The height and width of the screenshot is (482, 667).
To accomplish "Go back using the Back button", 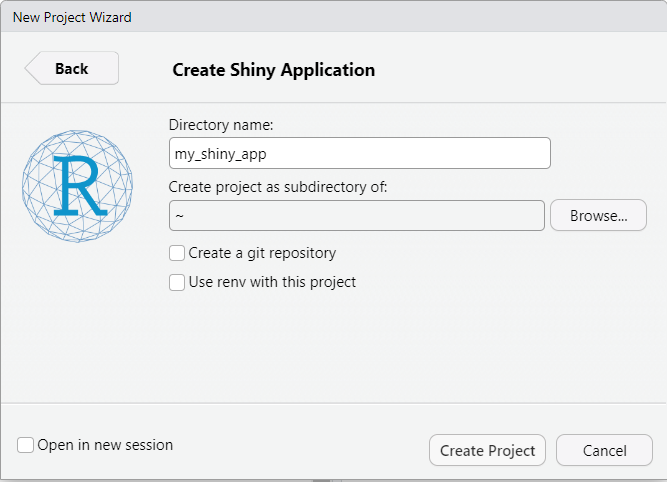I will (72, 69).
